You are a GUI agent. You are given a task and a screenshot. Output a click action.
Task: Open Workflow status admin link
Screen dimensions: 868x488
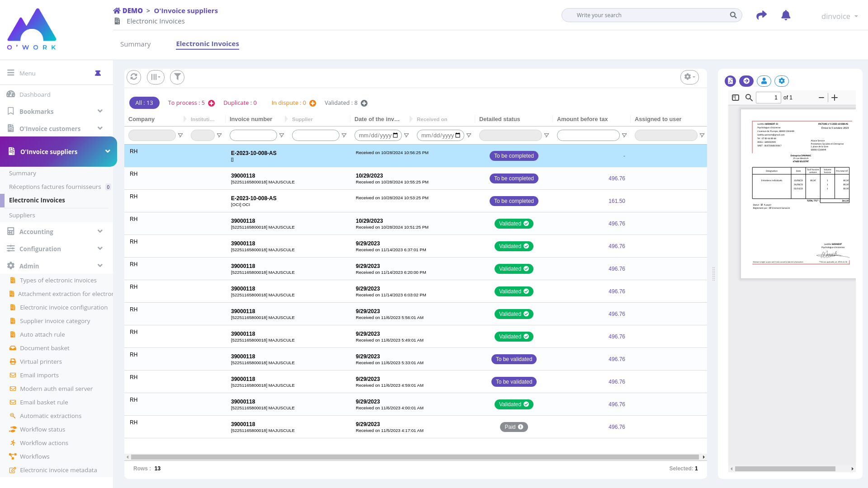[x=42, y=430]
